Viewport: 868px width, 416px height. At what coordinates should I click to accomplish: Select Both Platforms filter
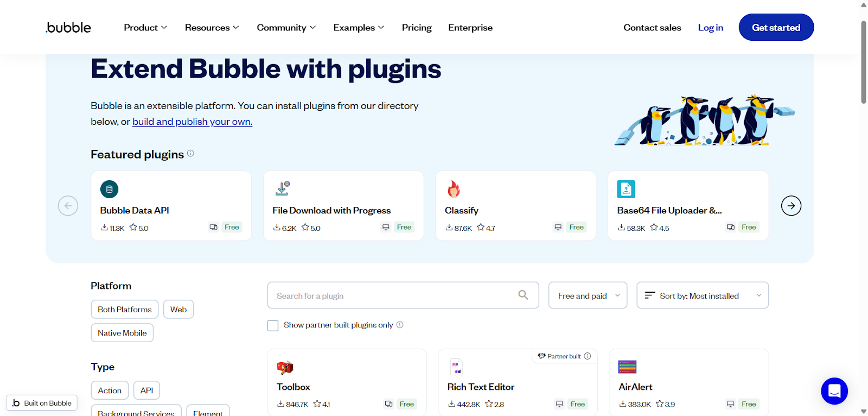click(125, 309)
